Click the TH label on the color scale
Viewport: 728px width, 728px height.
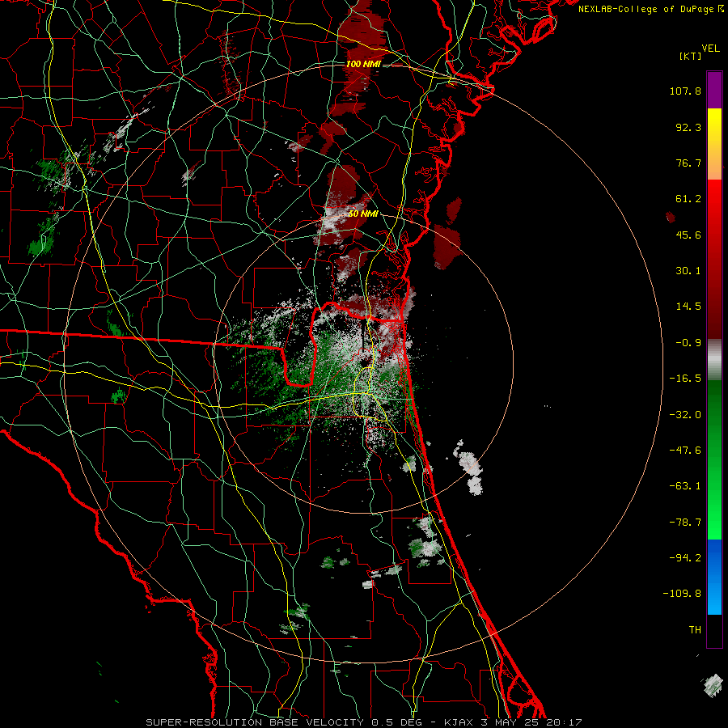click(x=695, y=629)
